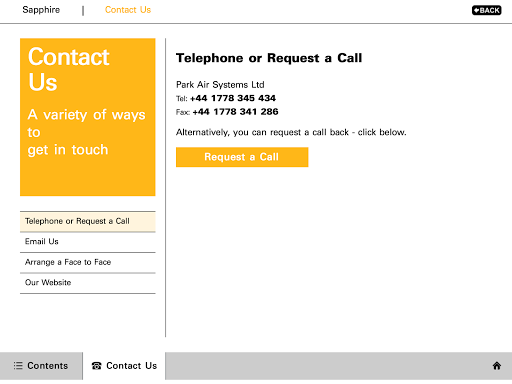Open the Email Us section
512x384 pixels.
pyautogui.click(x=88, y=242)
